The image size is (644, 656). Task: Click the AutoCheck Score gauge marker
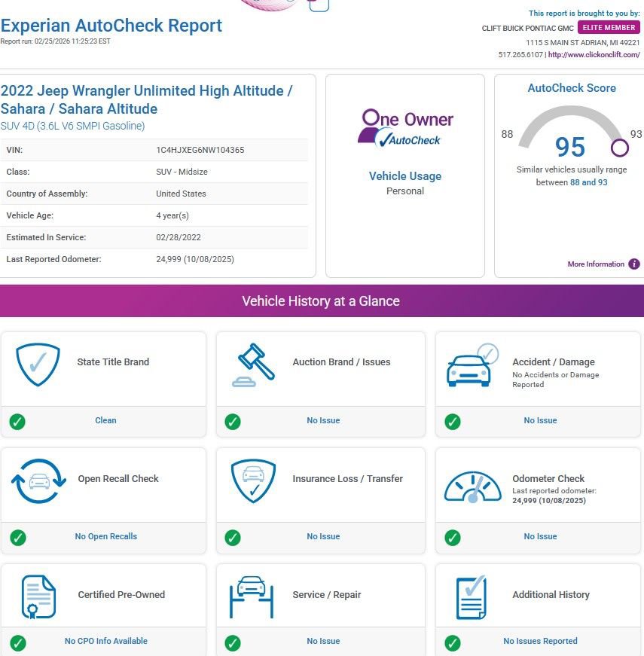(x=619, y=147)
